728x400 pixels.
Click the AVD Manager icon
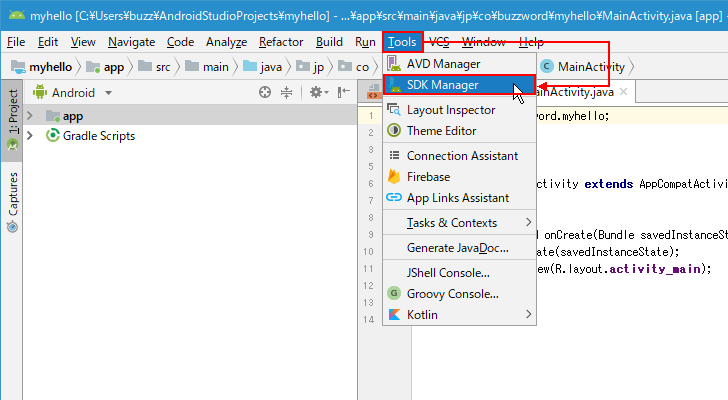click(394, 64)
